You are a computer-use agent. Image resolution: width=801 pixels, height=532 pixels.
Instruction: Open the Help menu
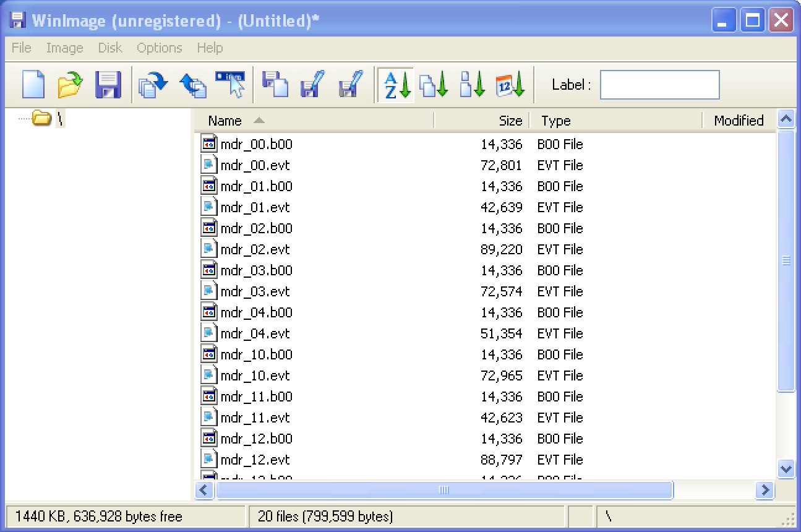[x=210, y=48]
